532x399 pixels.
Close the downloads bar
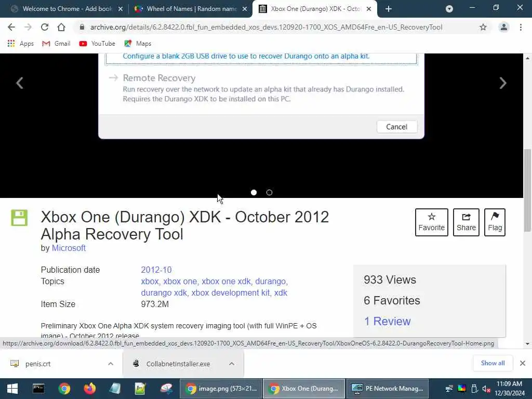(523, 363)
